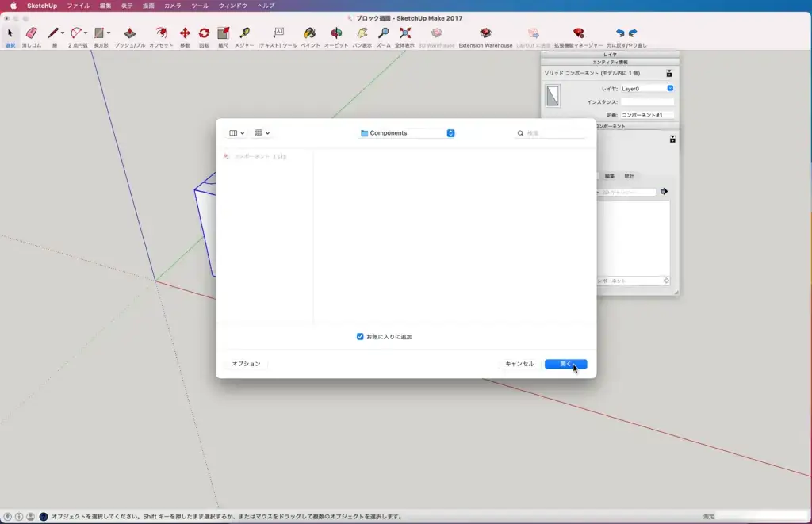Open the Extension Warehouse
The height and width of the screenshot is (524, 812).
(485, 33)
